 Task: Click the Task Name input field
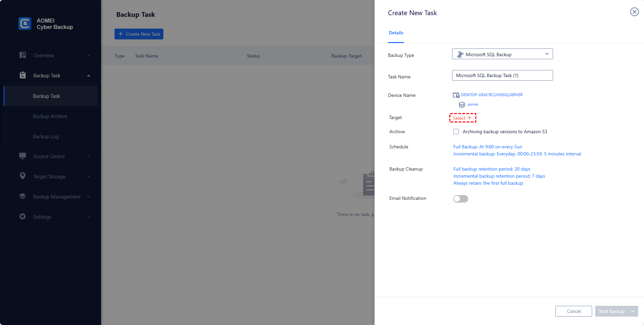[x=502, y=75]
